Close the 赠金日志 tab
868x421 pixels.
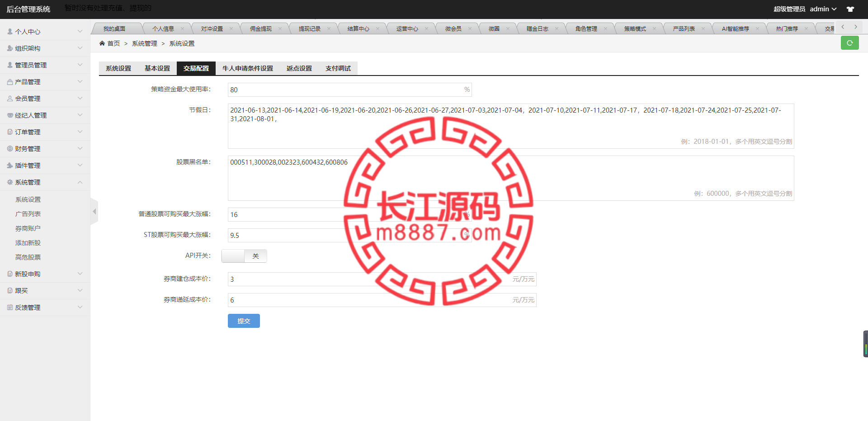[557, 28]
